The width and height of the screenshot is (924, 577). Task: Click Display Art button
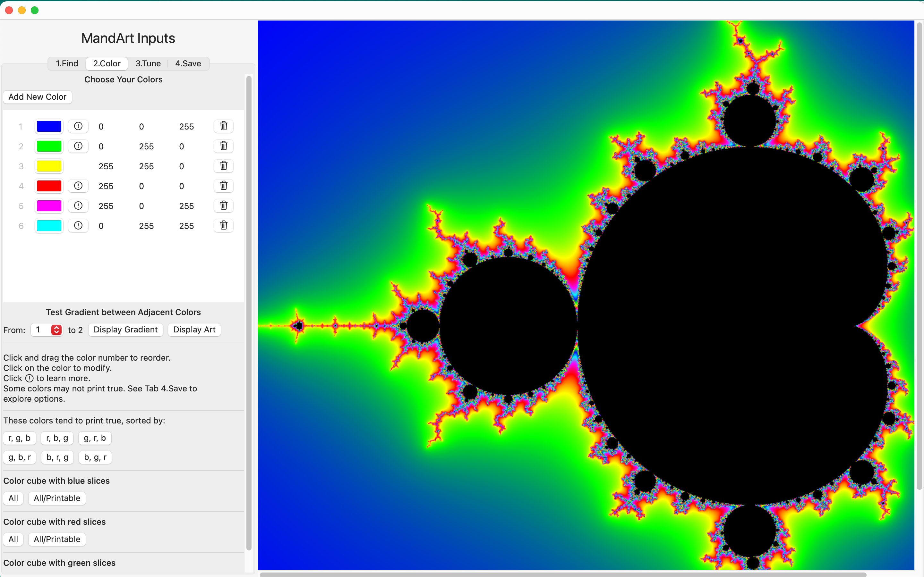[194, 330]
